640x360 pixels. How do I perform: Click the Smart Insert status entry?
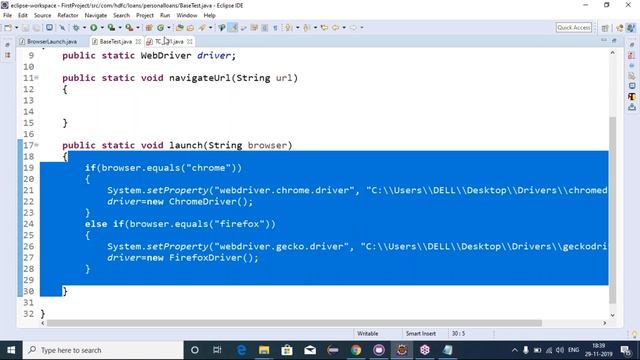click(420, 333)
